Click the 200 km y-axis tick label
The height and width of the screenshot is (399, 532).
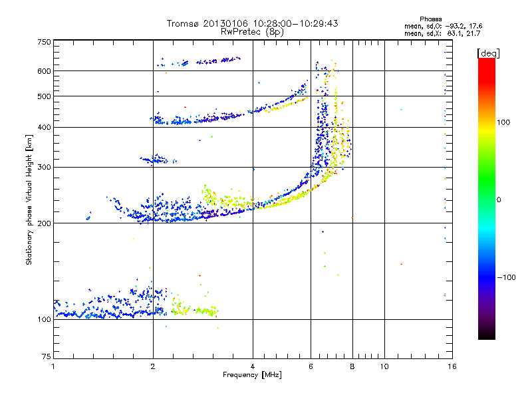tap(45, 223)
